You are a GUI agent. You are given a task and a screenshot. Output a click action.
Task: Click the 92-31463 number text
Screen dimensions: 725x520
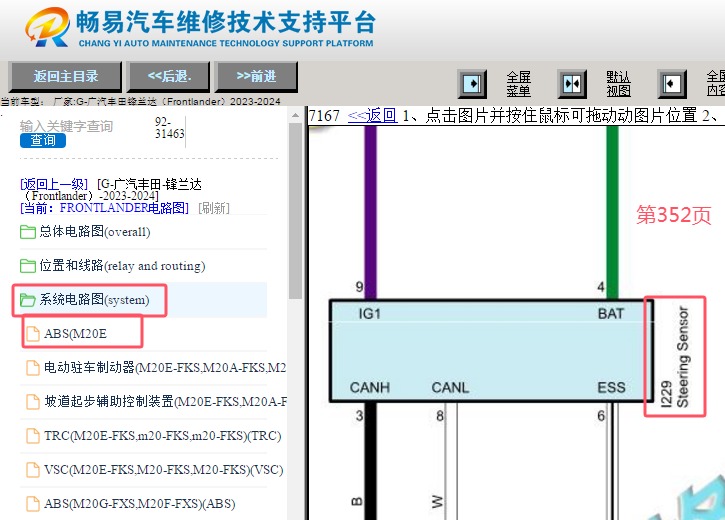[x=169, y=128]
